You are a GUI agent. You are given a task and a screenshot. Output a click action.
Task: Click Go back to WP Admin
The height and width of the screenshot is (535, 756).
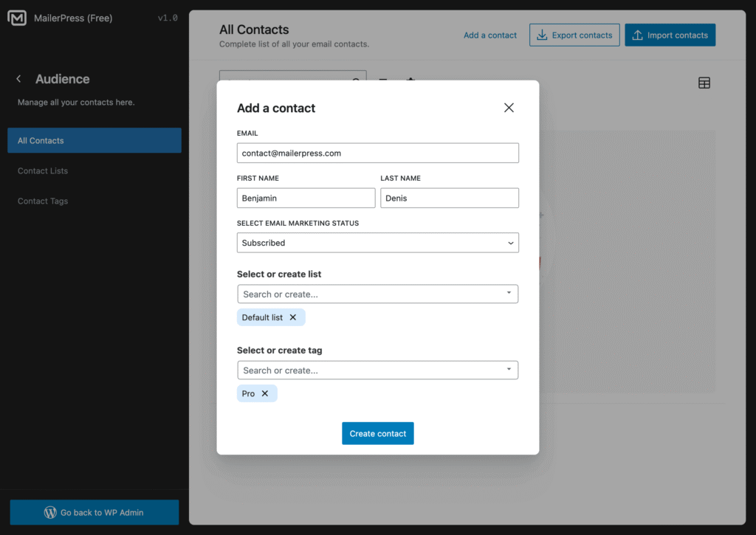pyautogui.click(x=94, y=512)
